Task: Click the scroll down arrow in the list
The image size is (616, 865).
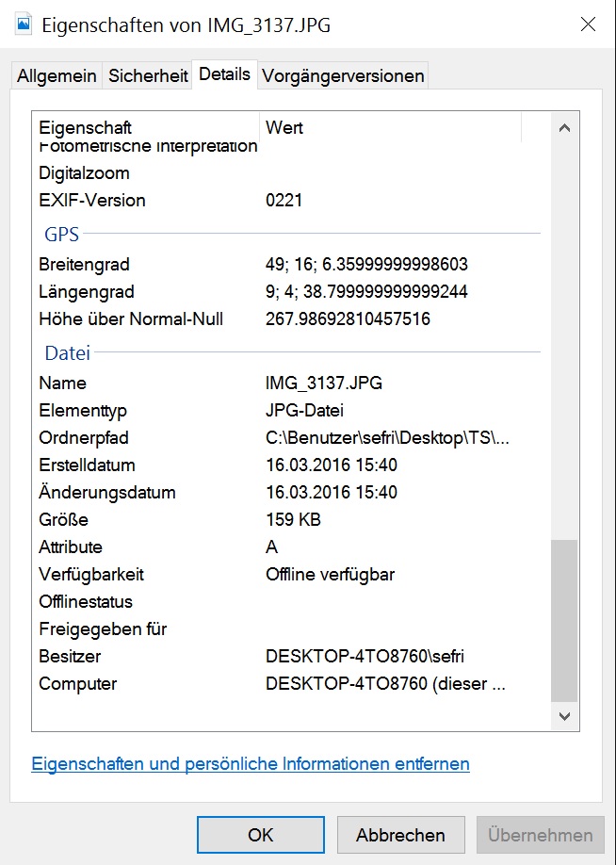Action: coord(564,716)
